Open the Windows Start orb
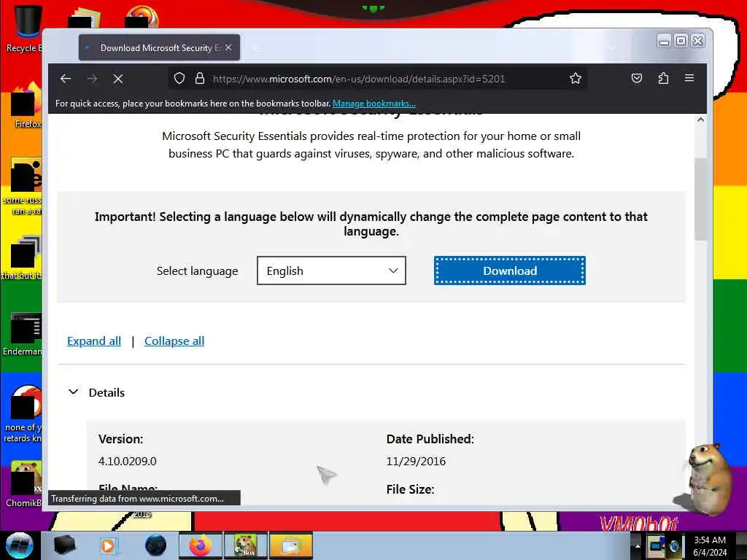This screenshot has height=560, width=747. 20,545
